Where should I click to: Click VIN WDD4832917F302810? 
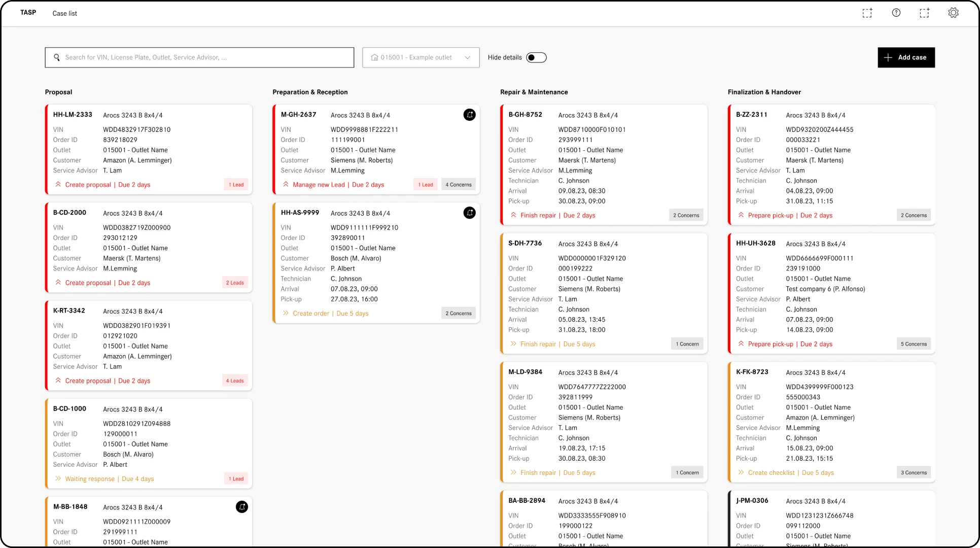136,129
